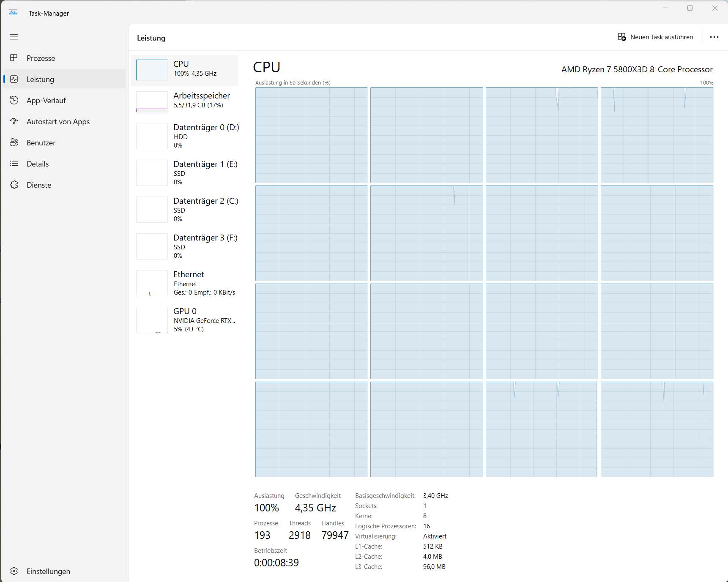Viewport: 728px width, 582px height.
Task: Run a new task via Neuen Task ausführen
Action: coord(655,37)
